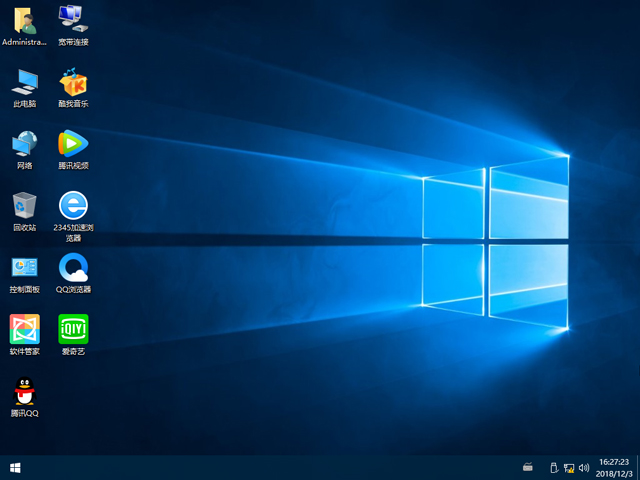Click the keyboard input method tray icon
This screenshot has width=640, height=480.
pos(528,467)
